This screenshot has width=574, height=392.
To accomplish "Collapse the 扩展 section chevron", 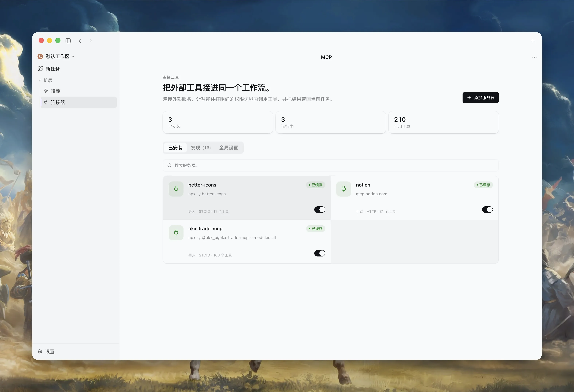I will click(40, 80).
